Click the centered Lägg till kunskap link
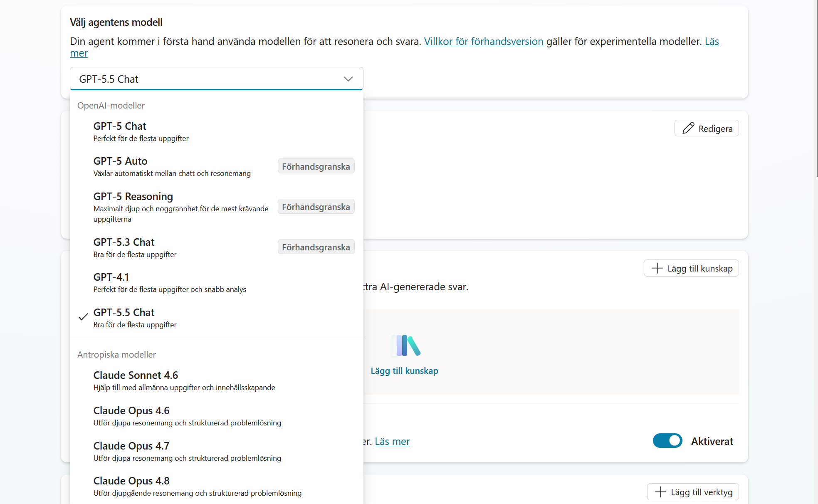This screenshot has height=504, width=818. pyautogui.click(x=404, y=371)
